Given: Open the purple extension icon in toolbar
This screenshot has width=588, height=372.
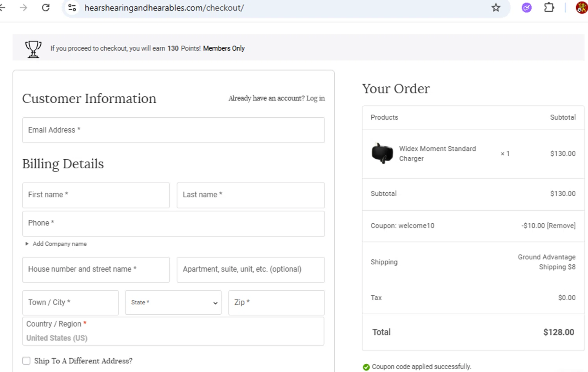Looking at the screenshot, I should (526, 7).
